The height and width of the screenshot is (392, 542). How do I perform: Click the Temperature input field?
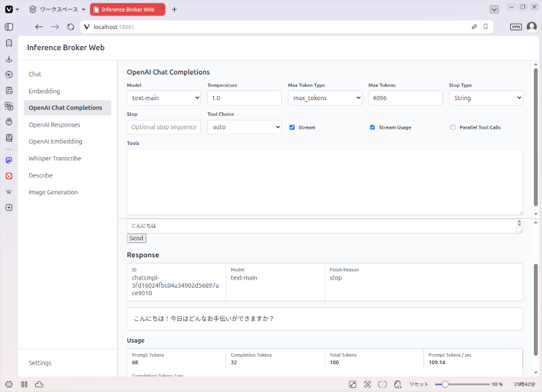(245, 98)
